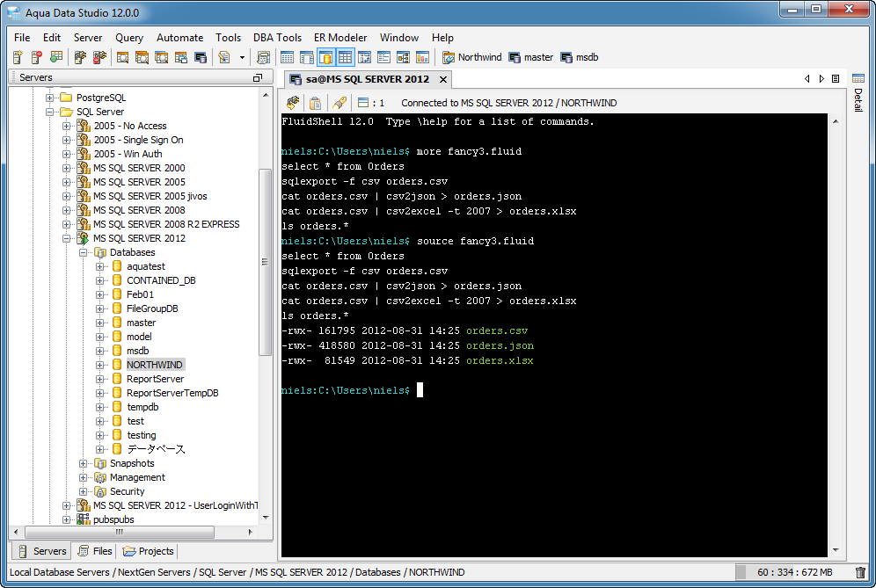Select the Management node

137,477
